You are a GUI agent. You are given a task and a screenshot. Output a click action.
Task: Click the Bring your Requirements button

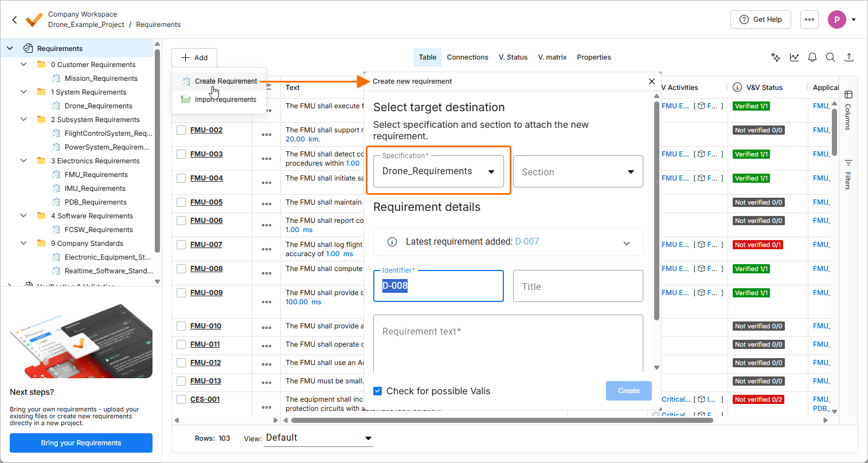pos(81,443)
